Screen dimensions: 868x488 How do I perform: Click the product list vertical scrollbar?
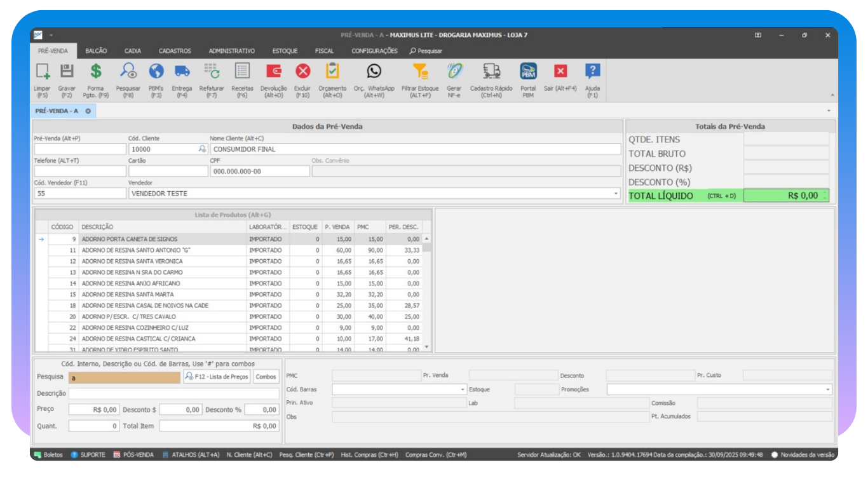point(426,292)
